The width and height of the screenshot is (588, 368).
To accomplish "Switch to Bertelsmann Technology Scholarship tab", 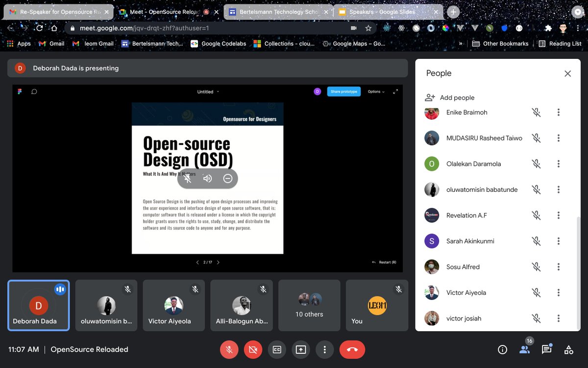I will point(278,12).
